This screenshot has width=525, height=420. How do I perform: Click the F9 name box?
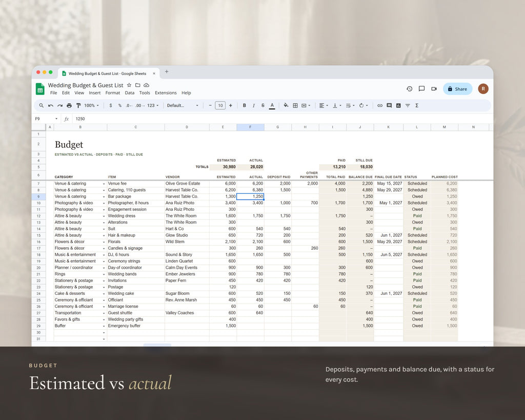46,119
